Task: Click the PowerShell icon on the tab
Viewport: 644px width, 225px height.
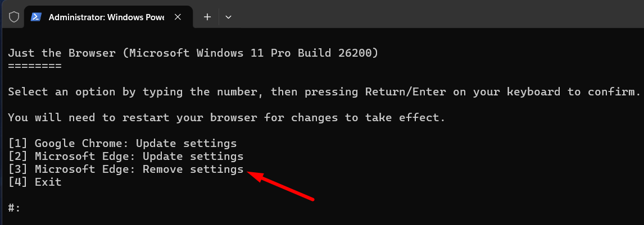Action: [36, 17]
